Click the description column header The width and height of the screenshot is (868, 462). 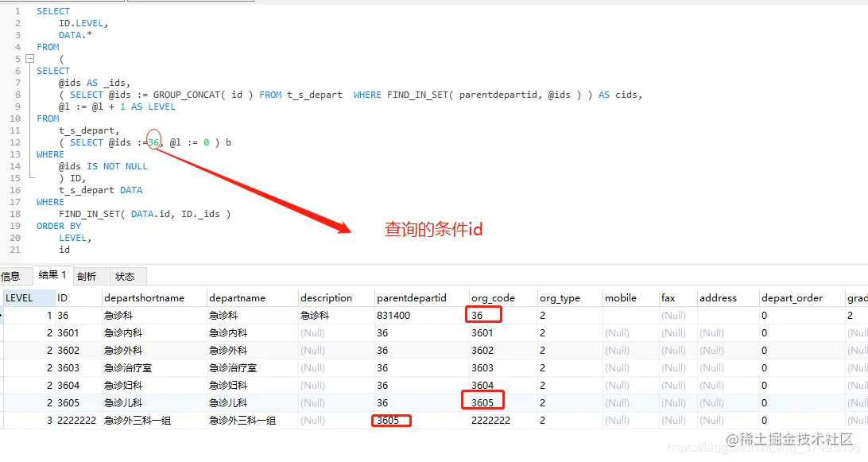pos(336,297)
